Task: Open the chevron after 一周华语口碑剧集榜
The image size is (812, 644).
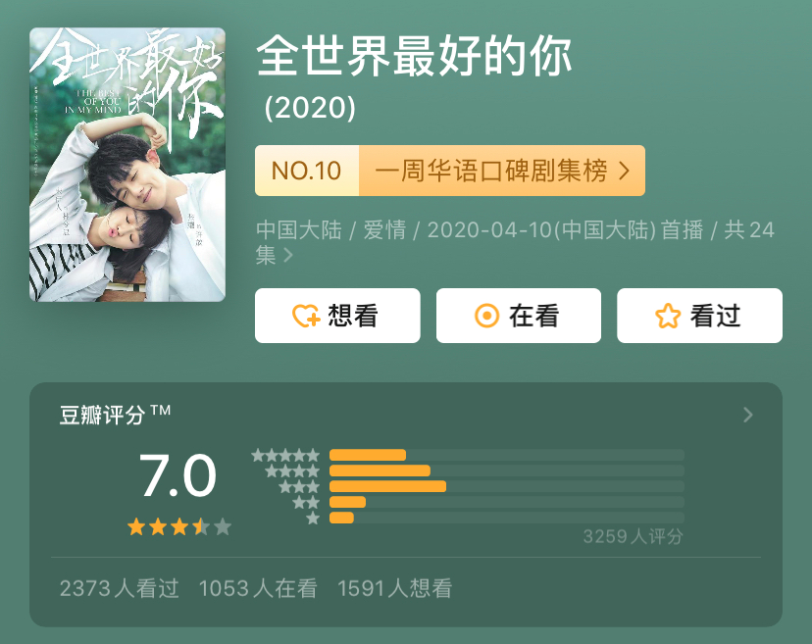Action: [x=624, y=171]
